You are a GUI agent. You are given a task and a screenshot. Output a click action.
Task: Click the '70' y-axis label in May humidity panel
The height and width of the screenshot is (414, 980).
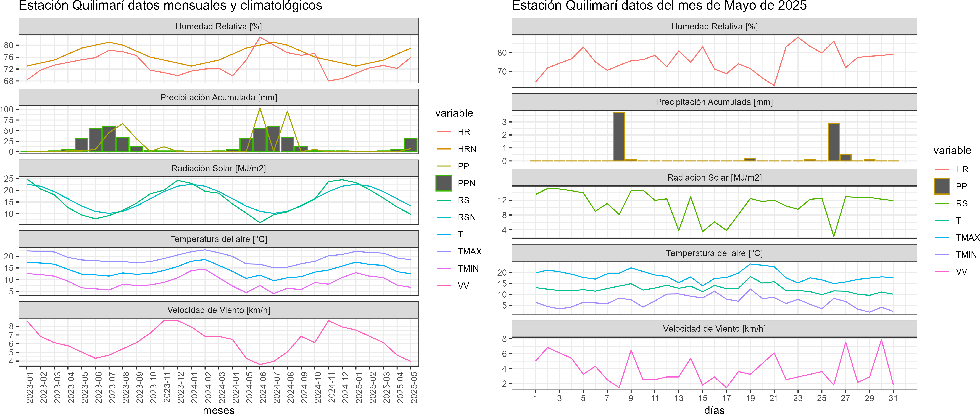coord(502,71)
